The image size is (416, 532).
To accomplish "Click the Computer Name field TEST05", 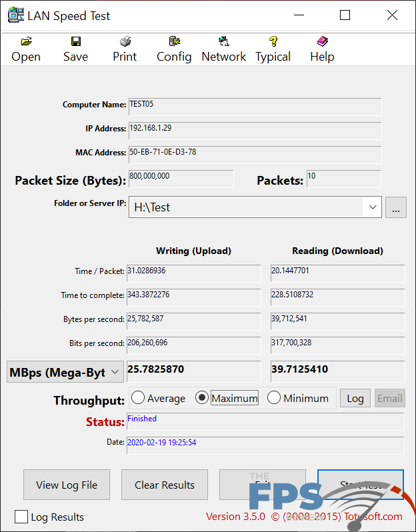I will [255, 107].
